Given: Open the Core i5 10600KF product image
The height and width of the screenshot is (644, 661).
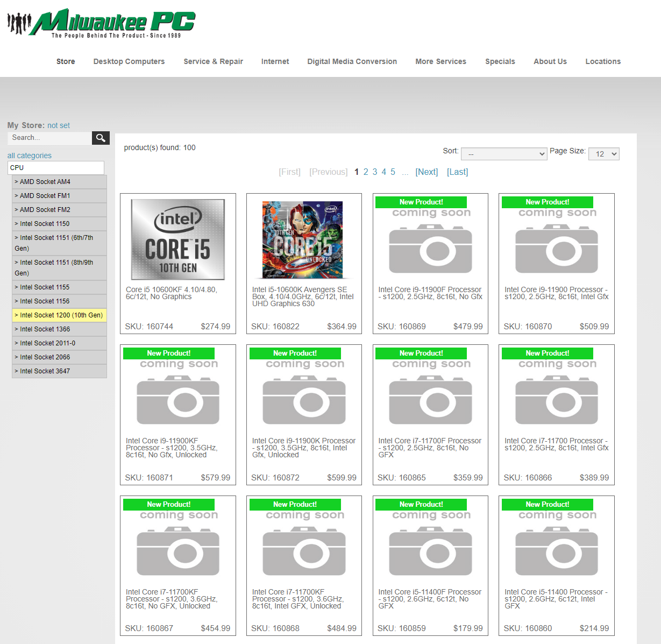Looking at the screenshot, I should pyautogui.click(x=178, y=239).
